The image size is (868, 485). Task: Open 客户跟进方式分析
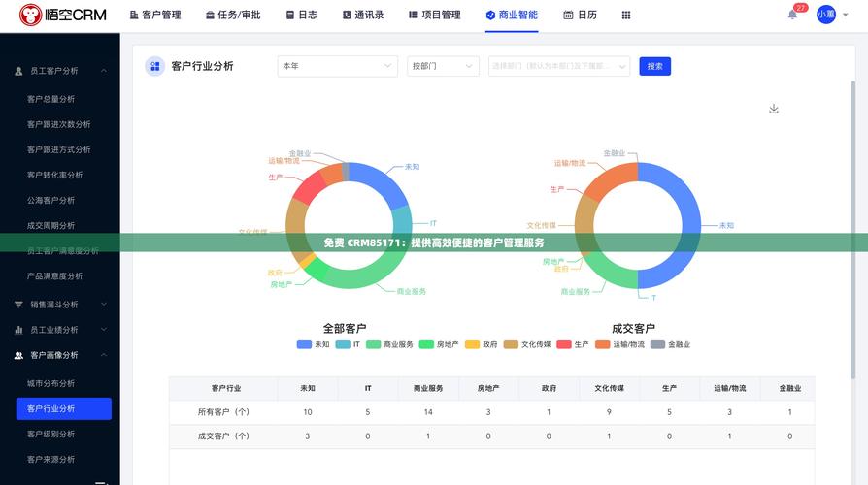[58, 150]
